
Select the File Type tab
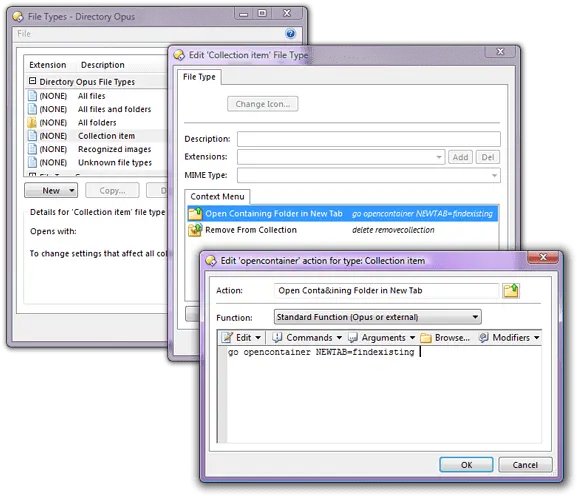coord(199,77)
